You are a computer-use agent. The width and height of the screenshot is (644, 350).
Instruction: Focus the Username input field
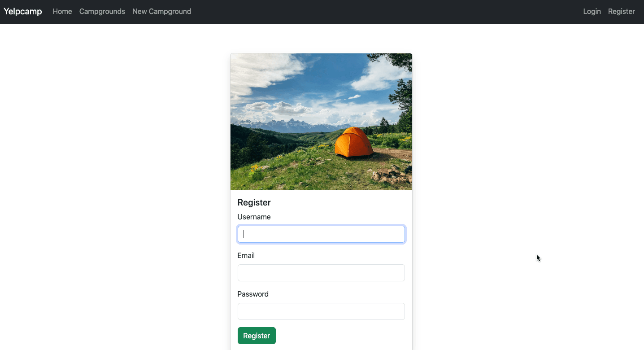click(x=321, y=234)
